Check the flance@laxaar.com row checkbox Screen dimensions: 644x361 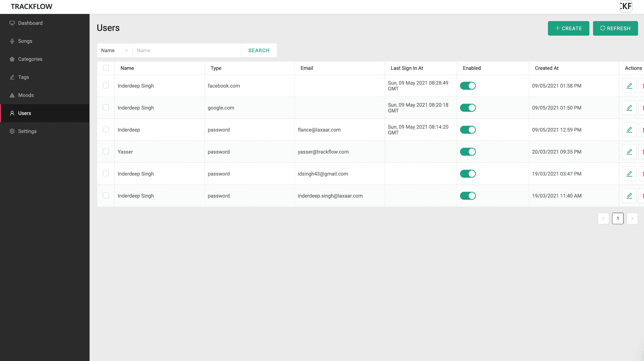point(106,129)
